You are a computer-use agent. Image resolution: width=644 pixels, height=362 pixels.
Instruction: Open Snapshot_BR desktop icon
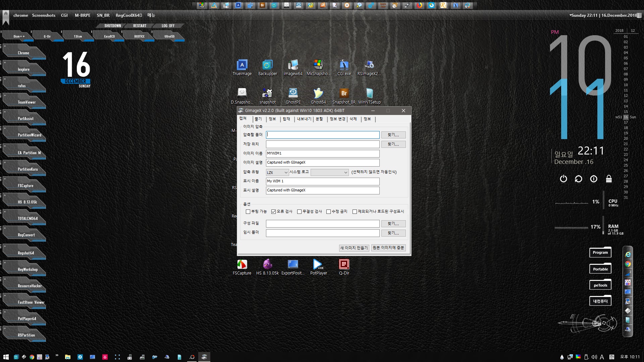344,96
